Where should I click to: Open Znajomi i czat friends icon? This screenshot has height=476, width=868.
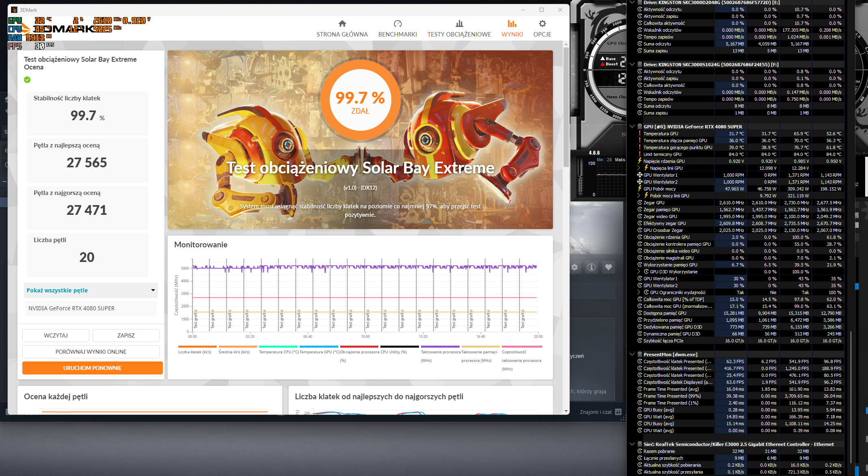tap(618, 412)
